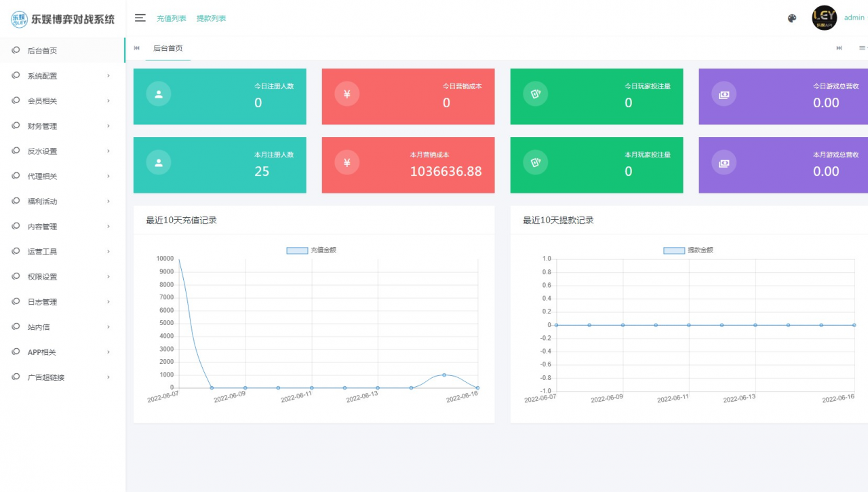The image size is (868, 492).
Task: Click the 今日营销成本 label
Action: click(x=462, y=86)
